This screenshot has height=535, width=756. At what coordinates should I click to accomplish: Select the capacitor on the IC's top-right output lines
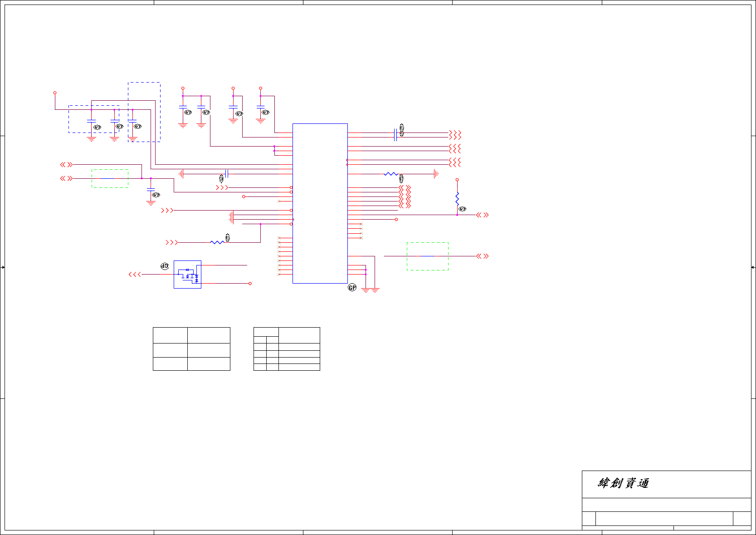[x=395, y=135]
